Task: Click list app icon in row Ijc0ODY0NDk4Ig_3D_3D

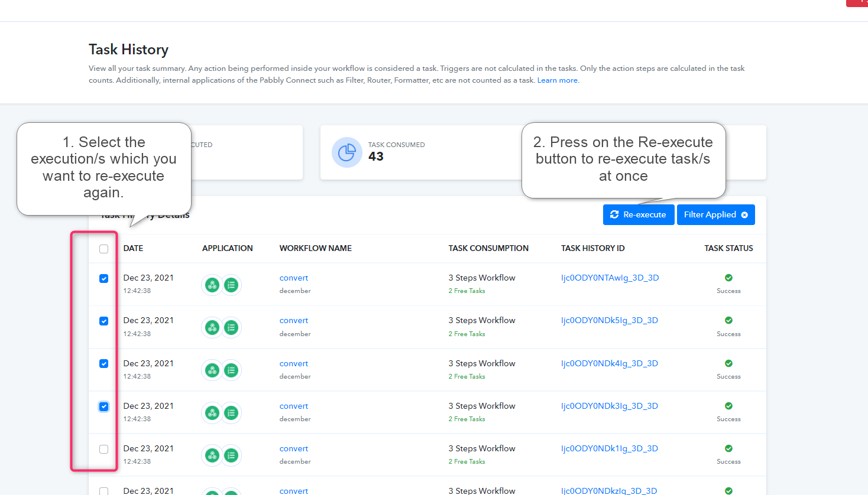Action: click(x=231, y=370)
